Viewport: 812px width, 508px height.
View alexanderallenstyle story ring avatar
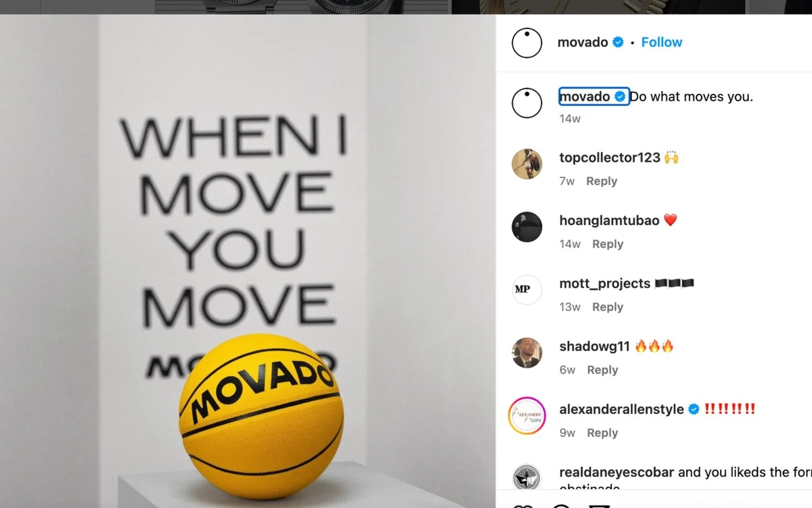click(527, 416)
